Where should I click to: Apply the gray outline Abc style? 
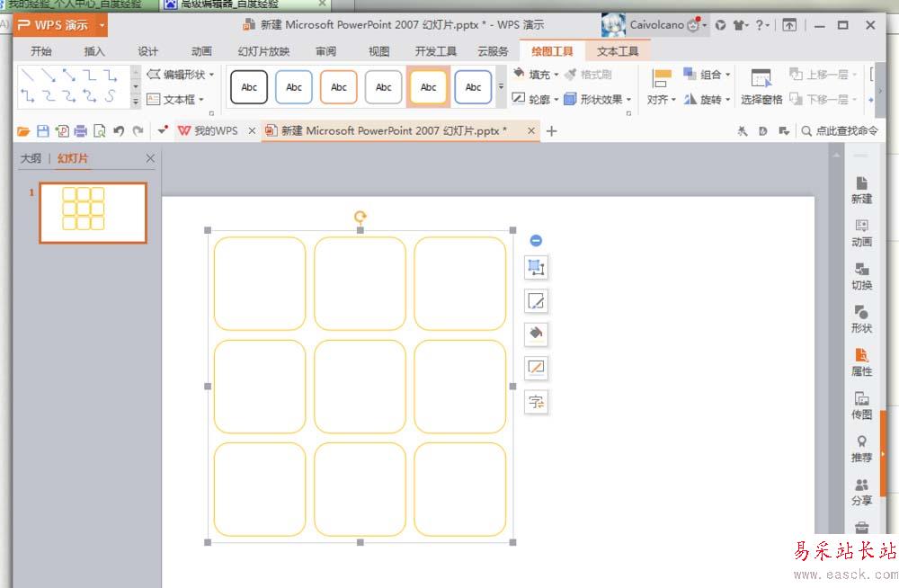(383, 87)
